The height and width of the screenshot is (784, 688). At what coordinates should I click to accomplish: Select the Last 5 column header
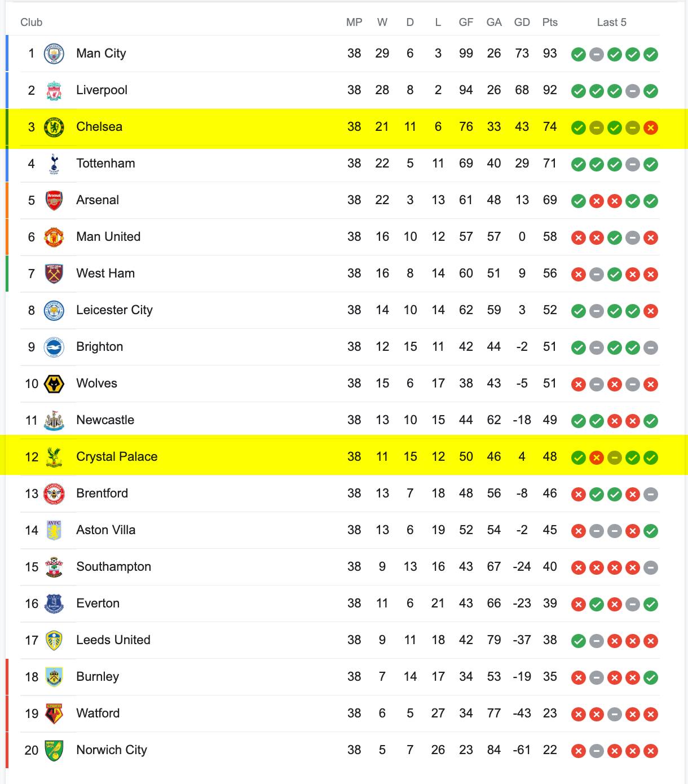(x=612, y=22)
